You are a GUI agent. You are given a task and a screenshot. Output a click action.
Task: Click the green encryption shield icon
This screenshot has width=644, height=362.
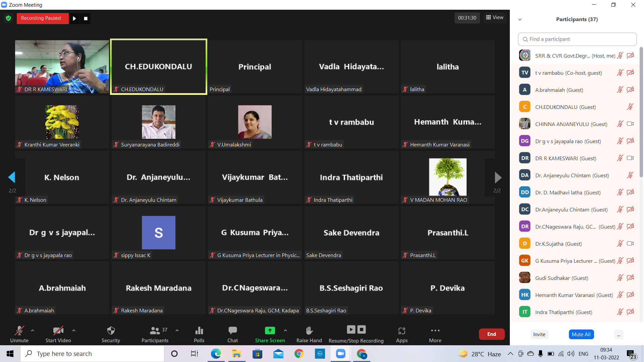[8, 18]
